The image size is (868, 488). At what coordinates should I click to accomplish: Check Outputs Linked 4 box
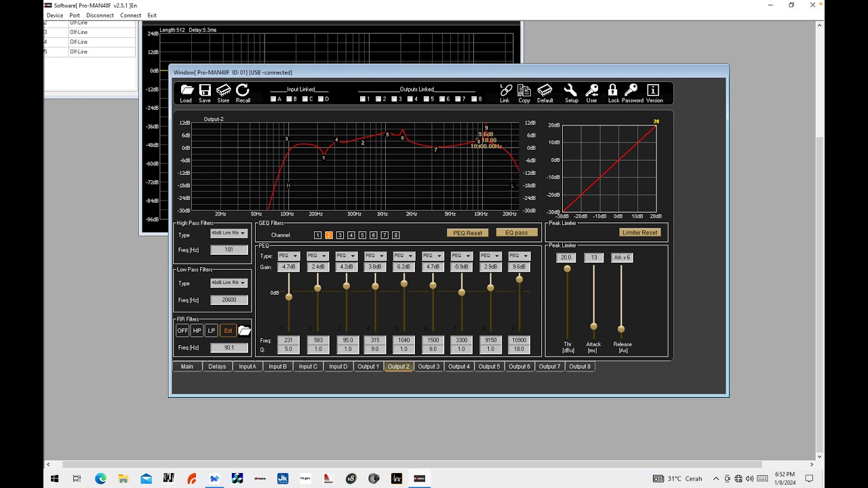point(410,99)
